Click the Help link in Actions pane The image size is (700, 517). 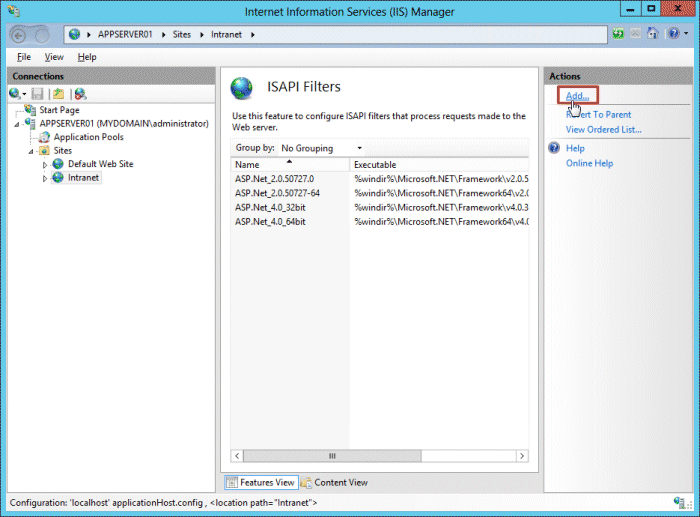[575, 148]
